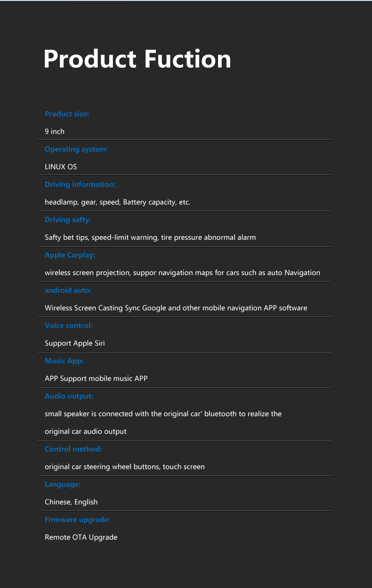372x588 pixels.
Task: Click the "Audio output:" heading
Action: click(69, 396)
